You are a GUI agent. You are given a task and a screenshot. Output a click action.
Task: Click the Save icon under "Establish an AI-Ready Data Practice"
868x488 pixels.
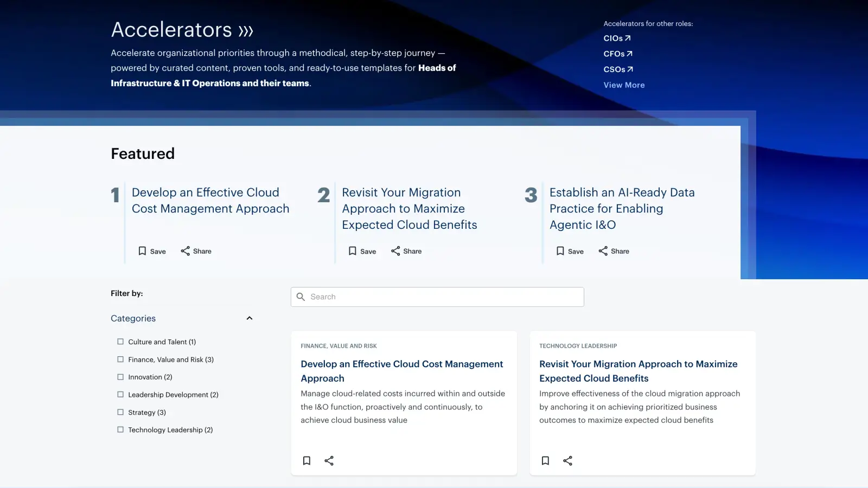pyautogui.click(x=560, y=251)
